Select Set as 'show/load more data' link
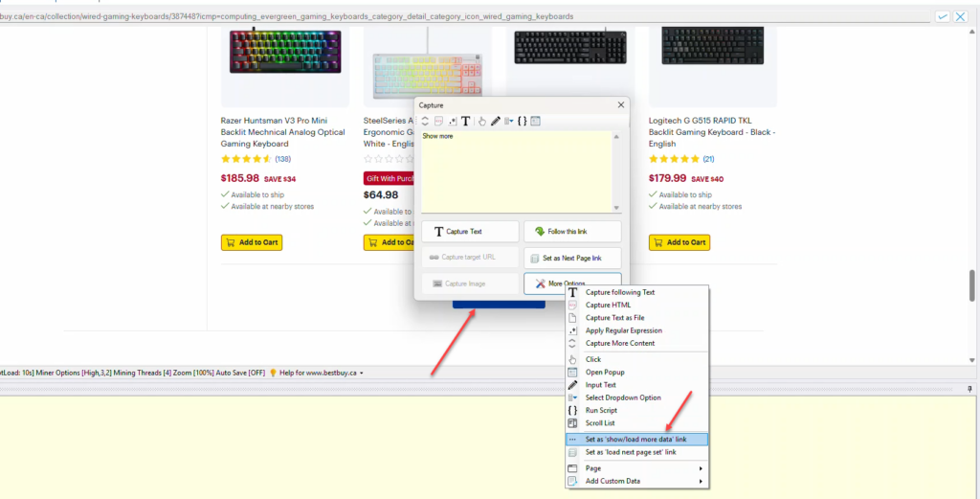The height and width of the screenshot is (499, 980). [x=636, y=440]
